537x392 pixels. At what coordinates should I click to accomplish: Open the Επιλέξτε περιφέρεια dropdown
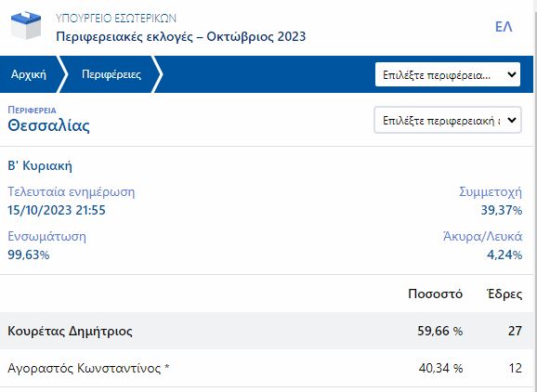pyautogui.click(x=448, y=74)
